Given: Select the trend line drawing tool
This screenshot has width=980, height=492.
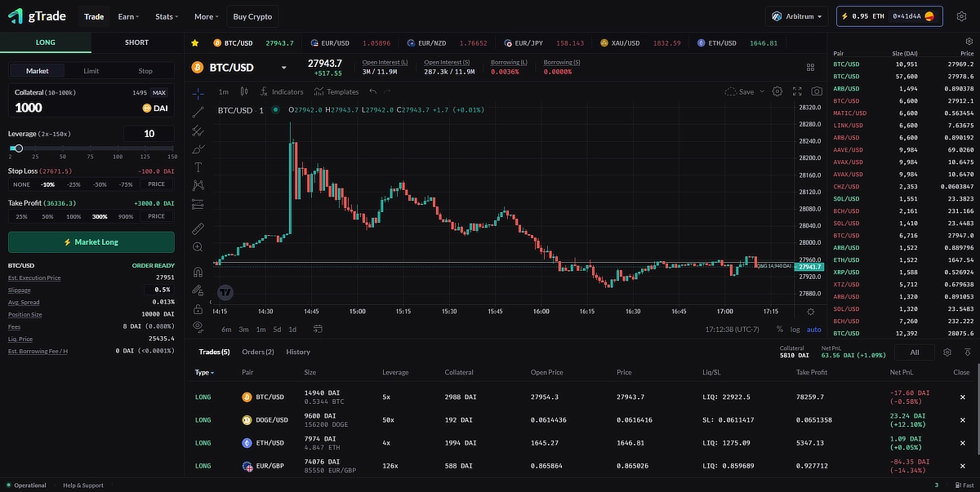Looking at the screenshot, I should click(198, 112).
